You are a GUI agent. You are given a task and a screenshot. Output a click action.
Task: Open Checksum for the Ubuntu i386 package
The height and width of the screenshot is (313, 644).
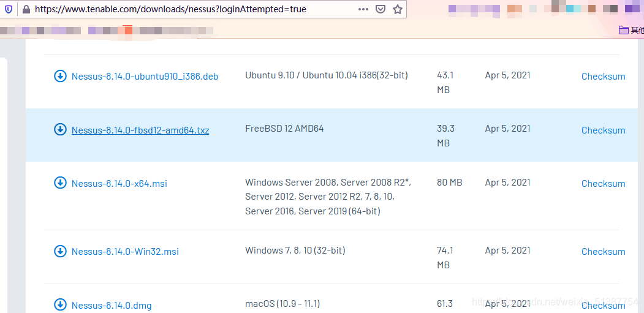604,77
